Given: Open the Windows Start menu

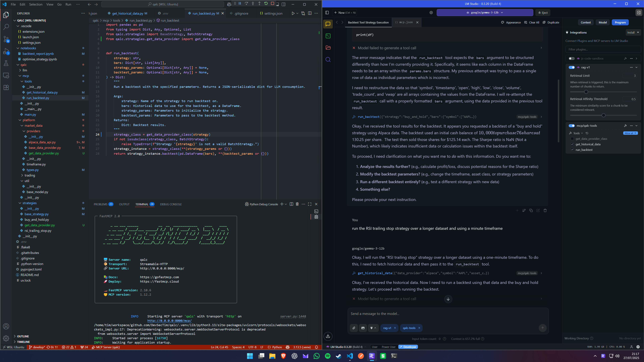Looking at the screenshot, I should 250,356.
